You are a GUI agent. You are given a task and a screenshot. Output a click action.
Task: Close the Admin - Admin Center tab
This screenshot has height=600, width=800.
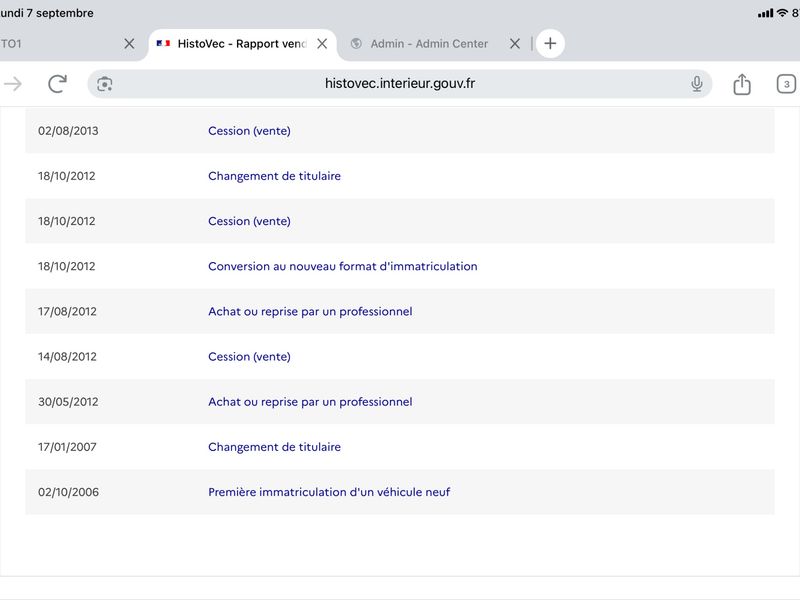point(515,44)
